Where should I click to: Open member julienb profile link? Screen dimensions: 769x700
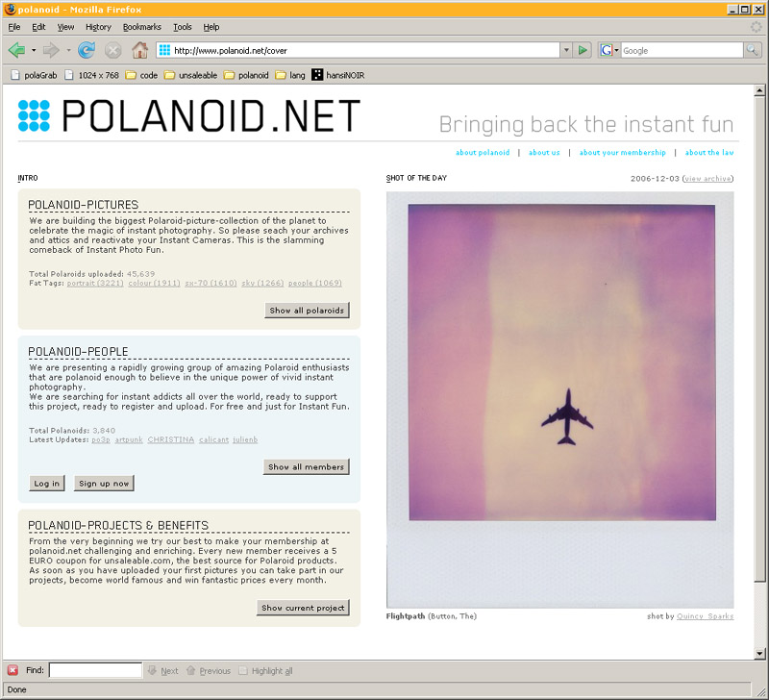[x=245, y=439]
